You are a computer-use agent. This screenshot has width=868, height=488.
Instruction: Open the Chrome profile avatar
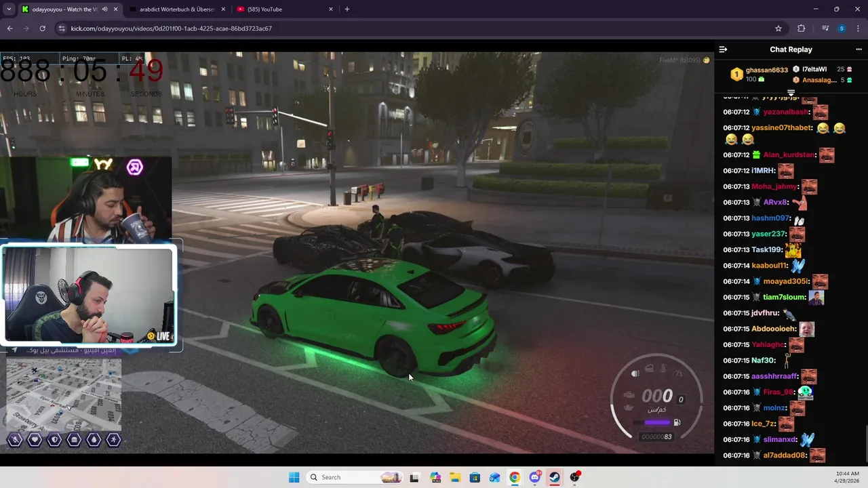(x=842, y=28)
